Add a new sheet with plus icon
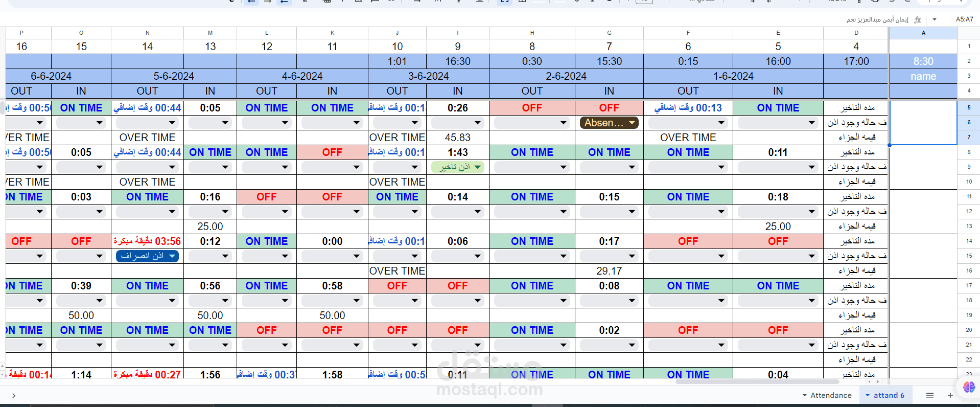 950,395
